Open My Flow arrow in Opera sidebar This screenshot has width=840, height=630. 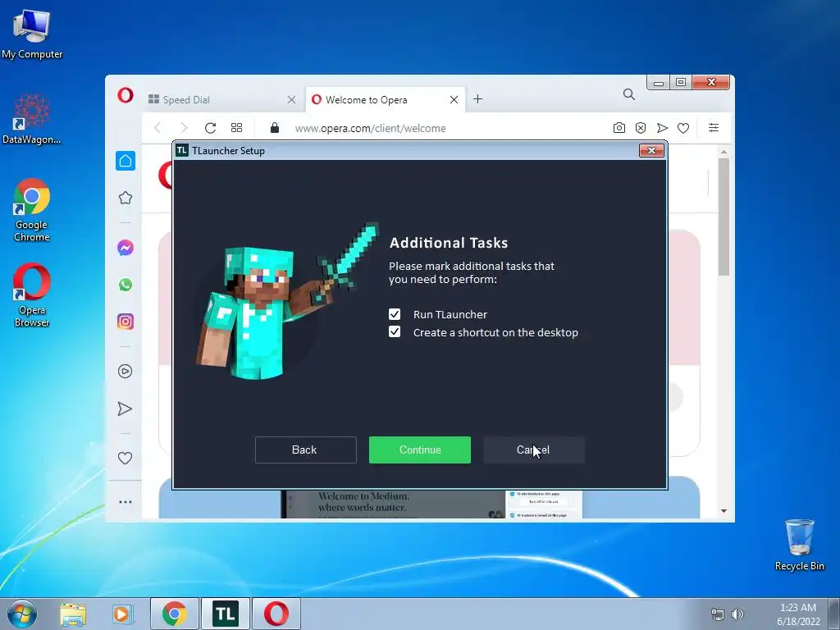point(125,409)
